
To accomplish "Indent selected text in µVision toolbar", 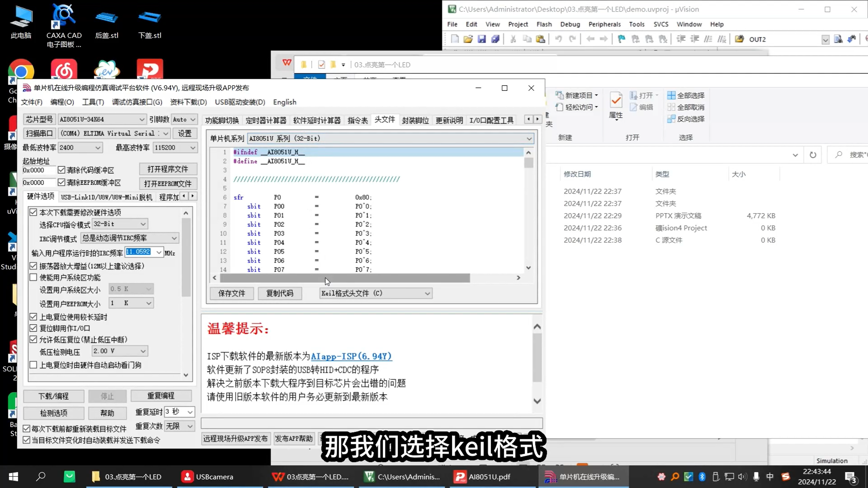I will click(681, 39).
